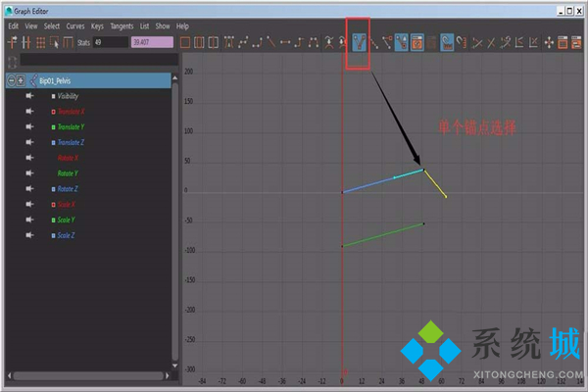Click Free Tangent Weight icon
This screenshot has height=392, width=588.
pyautogui.click(x=387, y=42)
